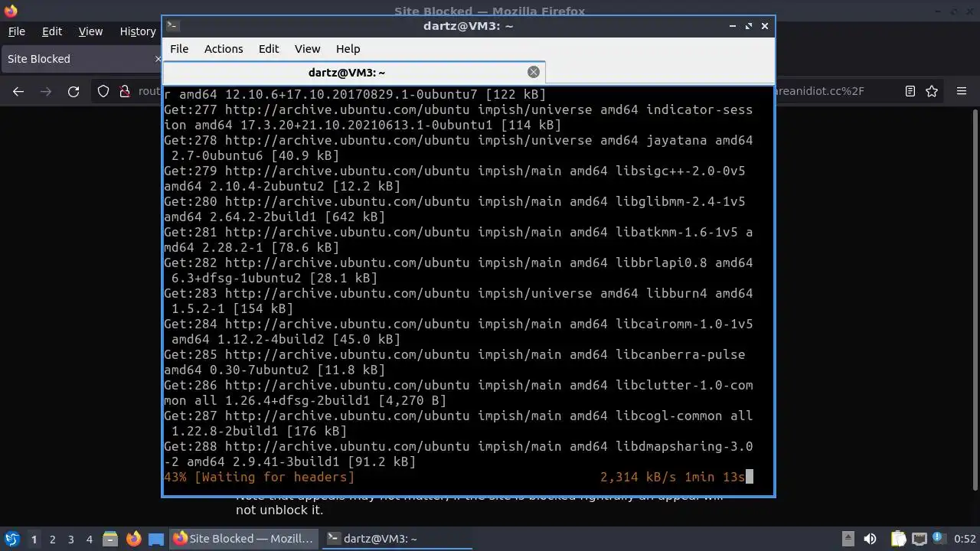Image resolution: width=980 pixels, height=551 pixels.
Task: Click the Get:283 libburn4 line in terminal
Action: [x=459, y=301]
